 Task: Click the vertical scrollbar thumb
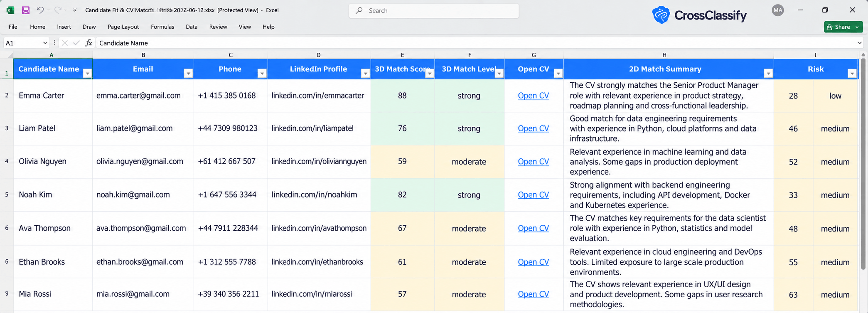(x=863, y=164)
